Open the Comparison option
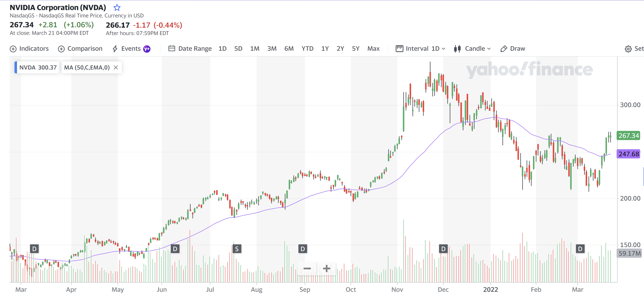Image resolution: width=644 pixels, height=303 pixels. [x=80, y=49]
